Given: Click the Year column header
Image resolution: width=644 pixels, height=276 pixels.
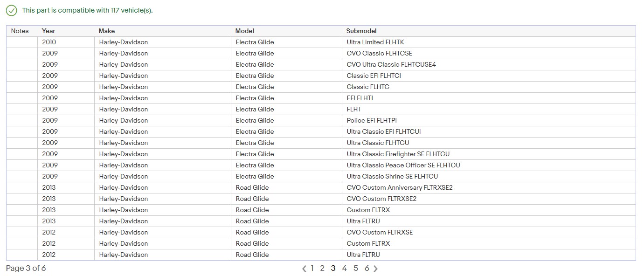Looking at the screenshot, I should coord(48,31).
